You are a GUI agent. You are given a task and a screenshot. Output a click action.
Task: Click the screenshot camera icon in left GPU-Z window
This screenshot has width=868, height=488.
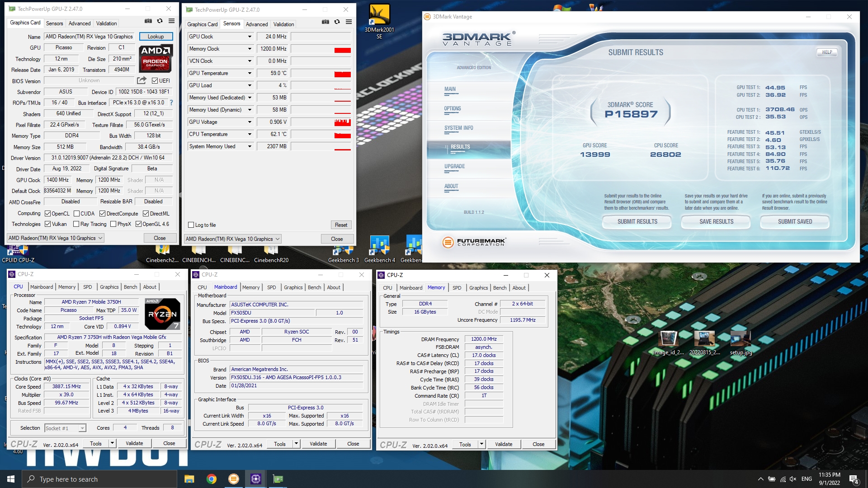[148, 21]
